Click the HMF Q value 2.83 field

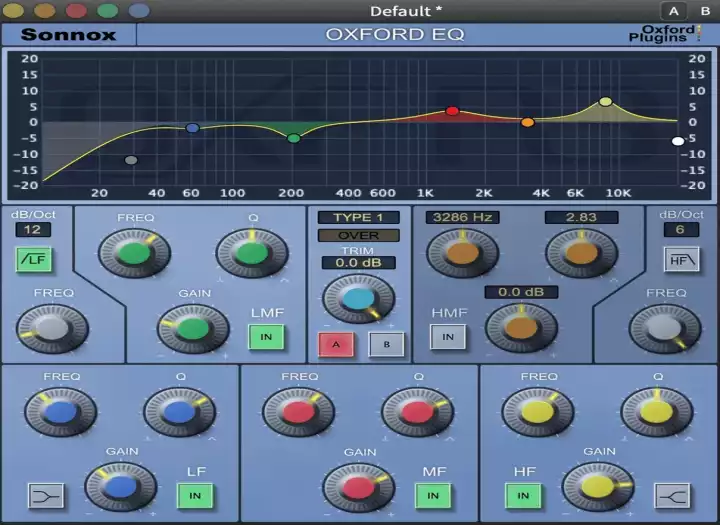click(x=581, y=217)
